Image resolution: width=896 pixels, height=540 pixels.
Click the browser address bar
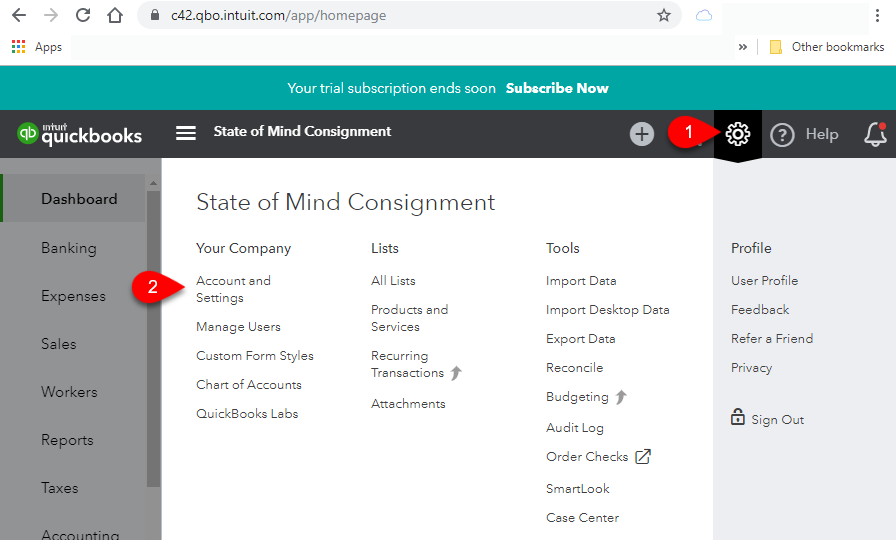click(409, 15)
